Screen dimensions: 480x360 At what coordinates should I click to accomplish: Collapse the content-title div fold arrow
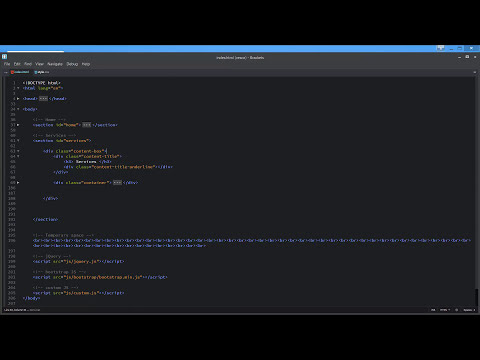[x=18, y=156]
